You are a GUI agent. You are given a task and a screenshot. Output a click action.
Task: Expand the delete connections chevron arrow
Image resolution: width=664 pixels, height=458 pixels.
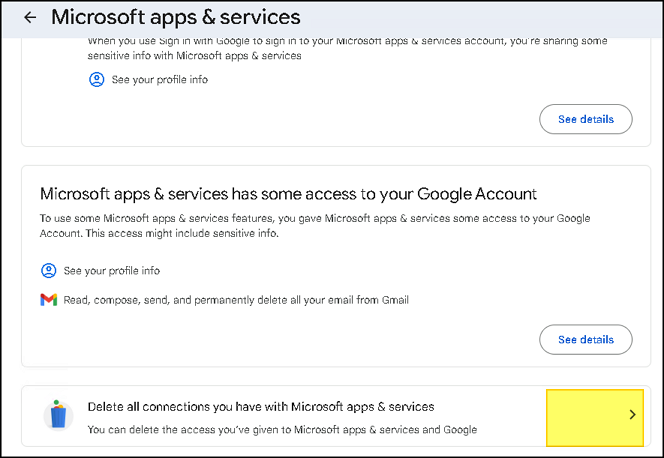(x=632, y=414)
